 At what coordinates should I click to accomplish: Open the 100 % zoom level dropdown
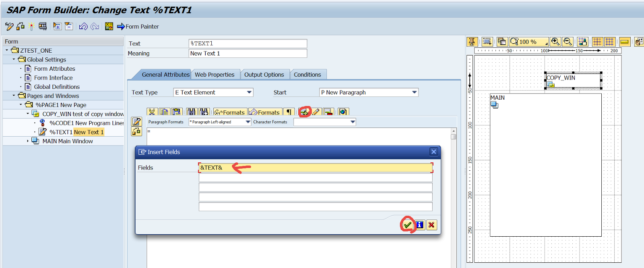(529, 41)
